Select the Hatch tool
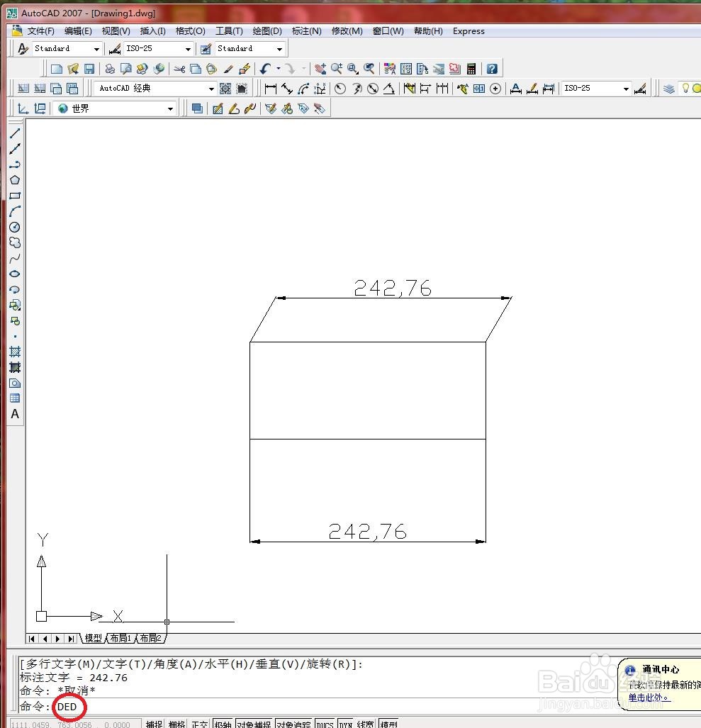Image resolution: width=701 pixels, height=728 pixels. 15,352
